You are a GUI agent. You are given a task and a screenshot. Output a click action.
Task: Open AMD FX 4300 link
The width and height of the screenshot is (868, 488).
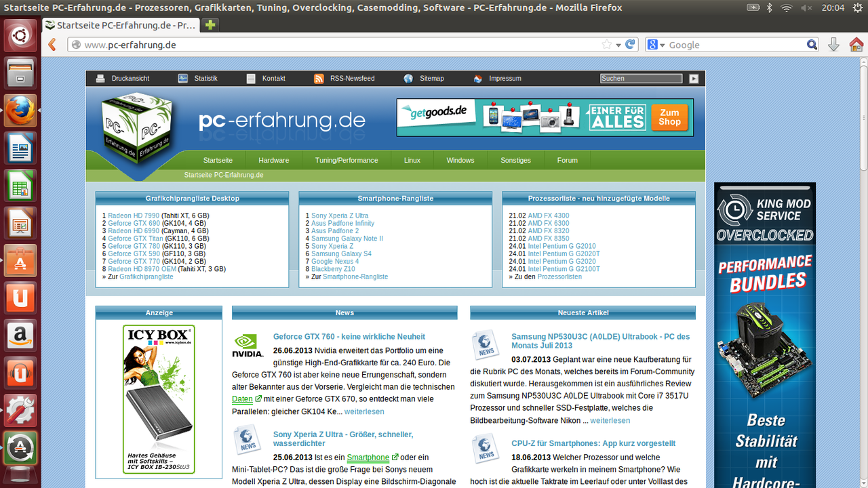click(x=549, y=216)
